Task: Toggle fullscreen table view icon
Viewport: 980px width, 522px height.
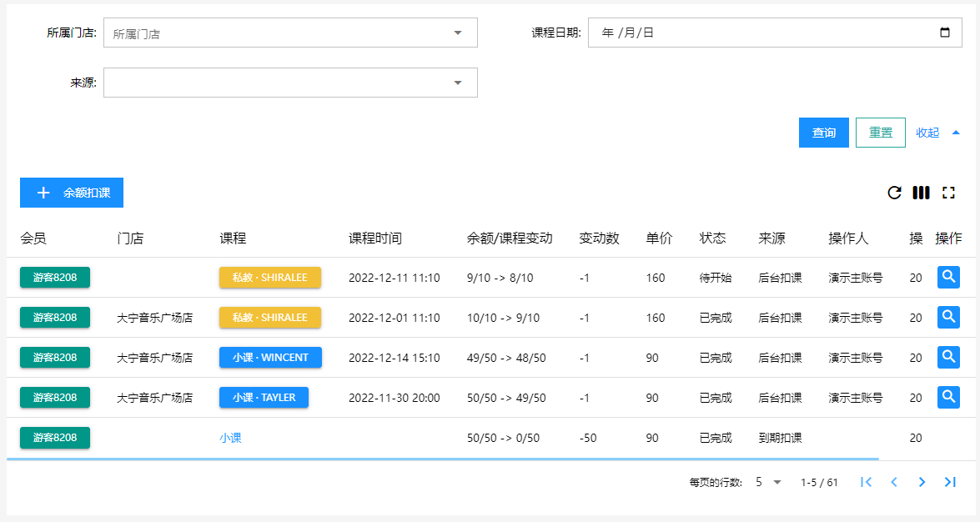Action: [x=948, y=193]
